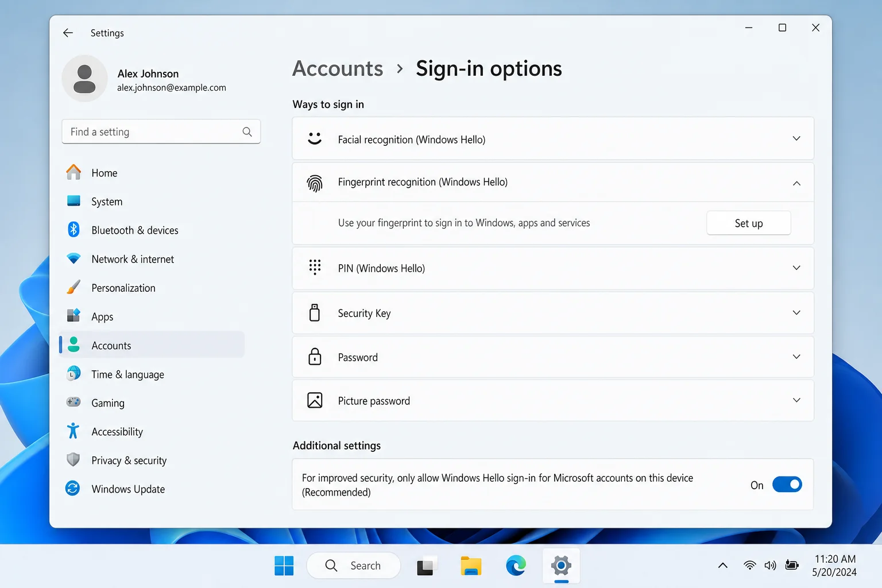882x588 pixels.
Task: Click the taskbar Search box
Action: point(354,566)
